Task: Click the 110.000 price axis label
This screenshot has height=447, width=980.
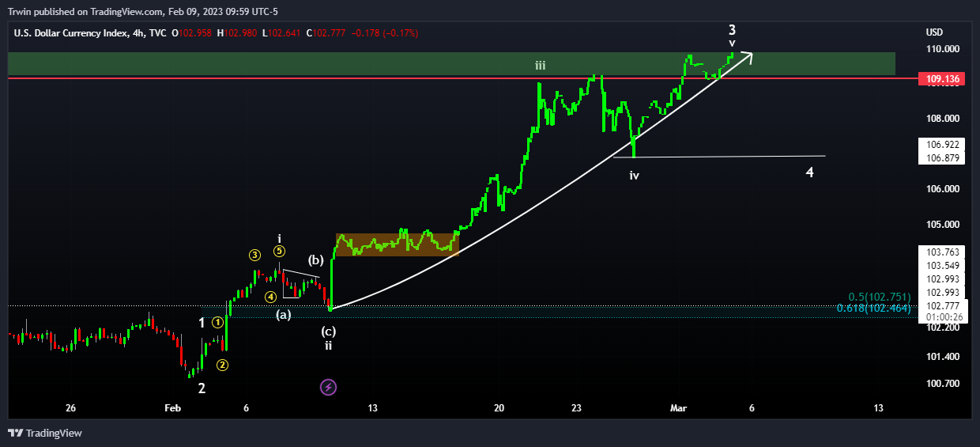Action: click(x=941, y=49)
